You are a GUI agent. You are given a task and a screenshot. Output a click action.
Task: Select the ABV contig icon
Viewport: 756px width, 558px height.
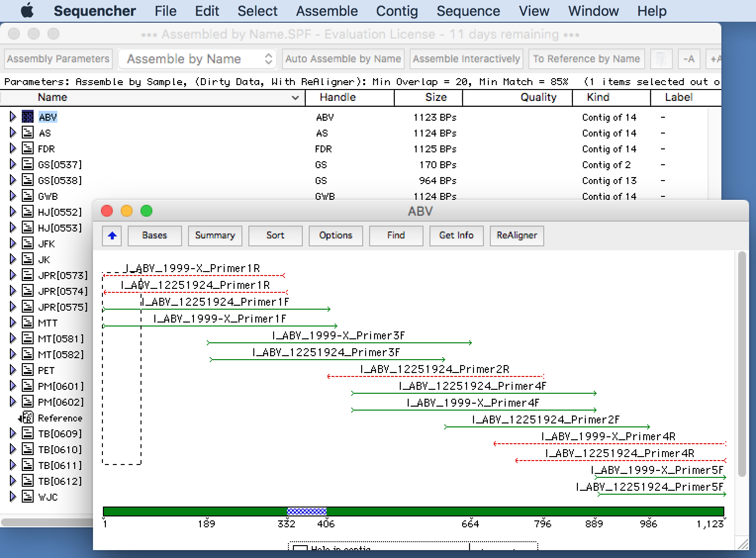click(x=28, y=117)
